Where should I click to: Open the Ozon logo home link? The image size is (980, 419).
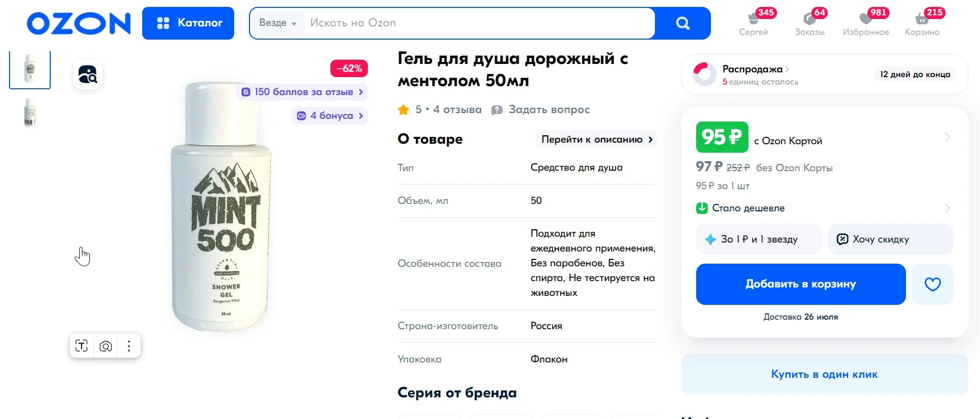[x=79, y=23]
